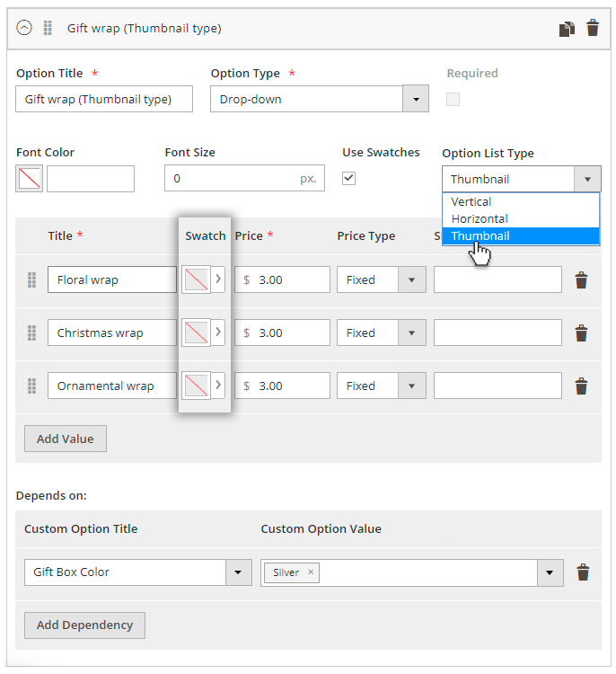Screen dimensions: 616x674
Task: Delete the Christmas wrap row
Action: (581, 333)
